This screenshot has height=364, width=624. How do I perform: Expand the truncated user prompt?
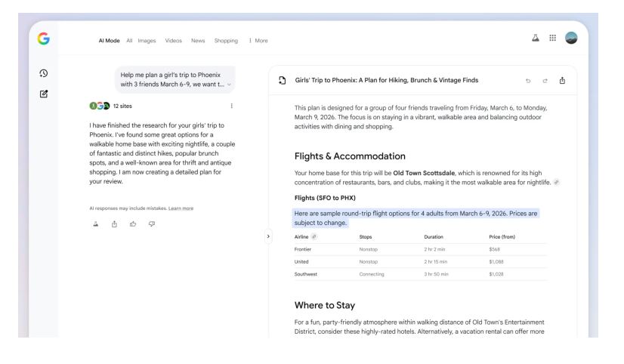click(229, 85)
